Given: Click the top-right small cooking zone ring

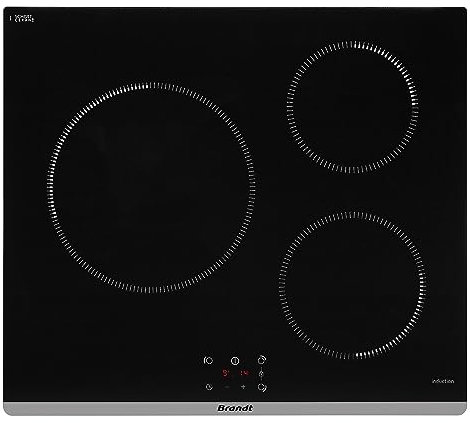Looking at the screenshot, I should [352, 107].
